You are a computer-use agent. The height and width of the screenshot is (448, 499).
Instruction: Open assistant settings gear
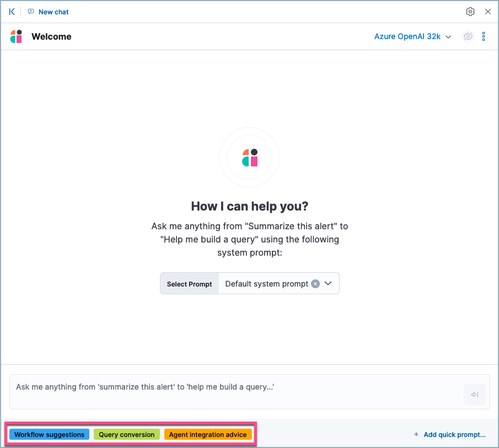pyautogui.click(x=470, y=12)
